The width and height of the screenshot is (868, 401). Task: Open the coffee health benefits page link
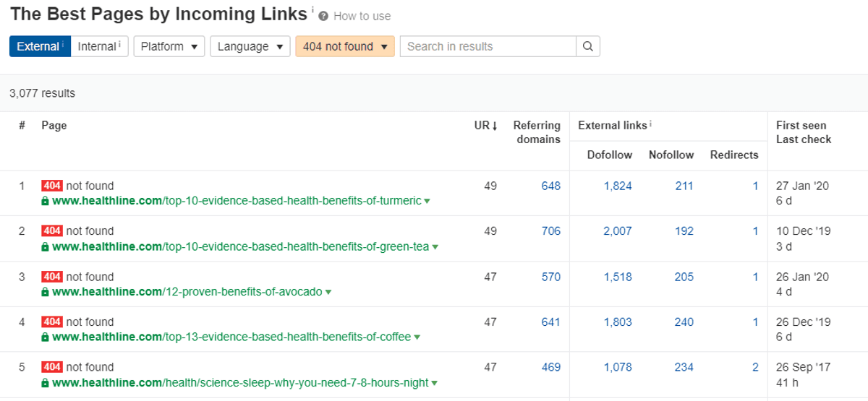pos(231,337)
